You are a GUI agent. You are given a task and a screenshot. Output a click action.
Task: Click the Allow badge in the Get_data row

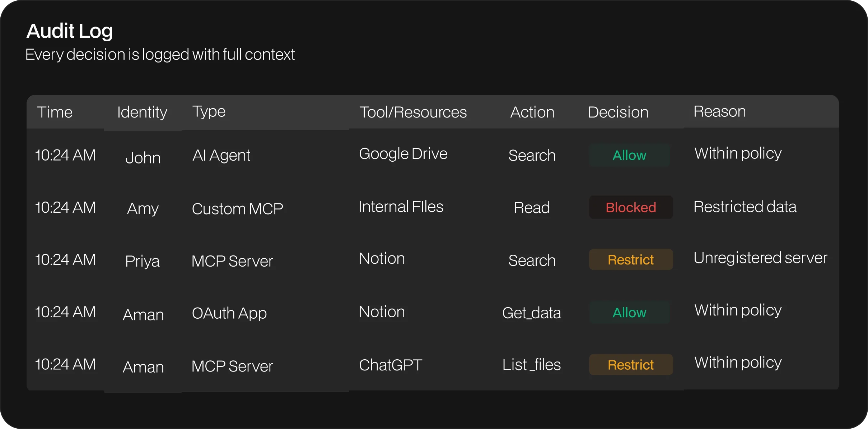tap(629, 313)
